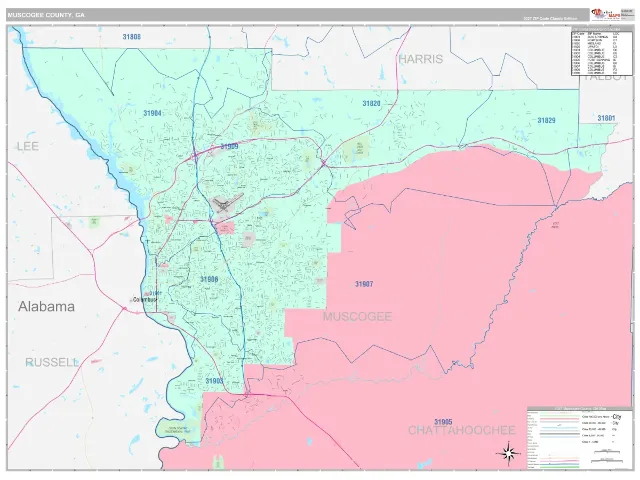
Task: Click ZIP code label 31829
Action: (x=546, y=120)
